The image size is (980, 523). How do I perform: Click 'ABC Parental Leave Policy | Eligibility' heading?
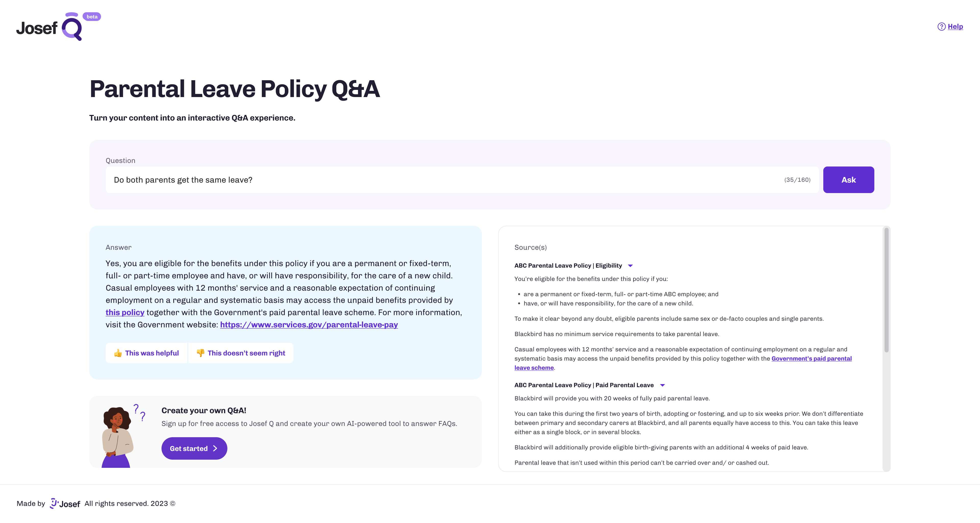pyautogui.click(x=568, y=266)
